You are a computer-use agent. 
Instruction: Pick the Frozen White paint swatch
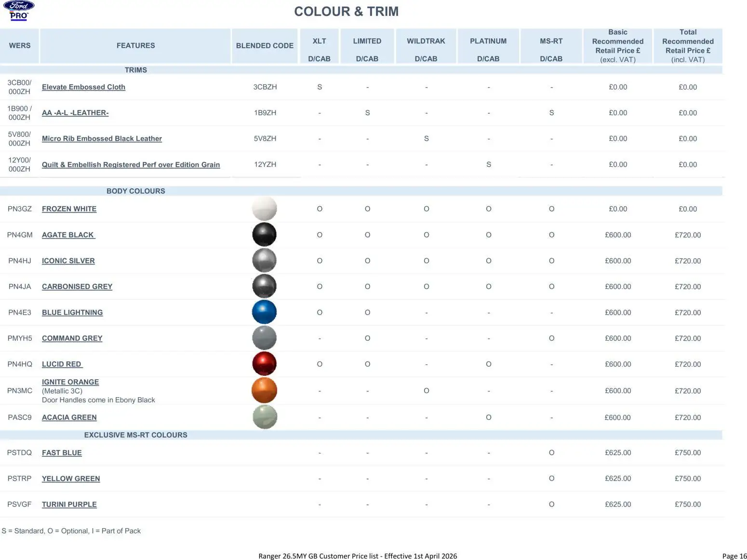coord(265,209)
